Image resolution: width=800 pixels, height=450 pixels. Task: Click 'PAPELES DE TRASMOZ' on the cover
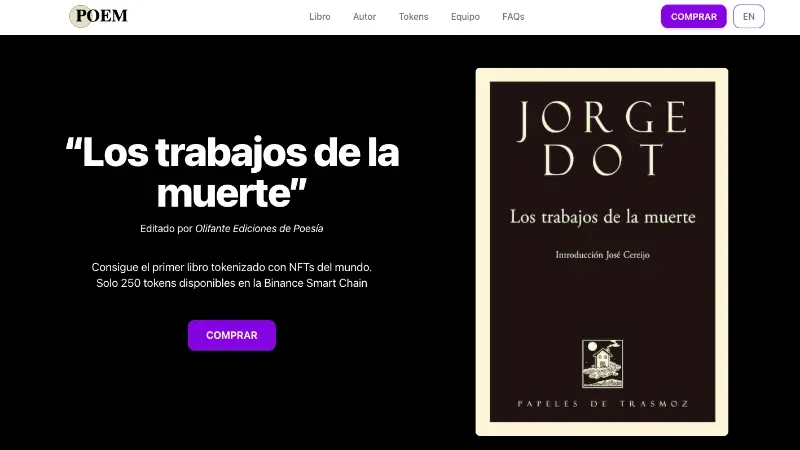pyautogui.click(x=603, y=404)
